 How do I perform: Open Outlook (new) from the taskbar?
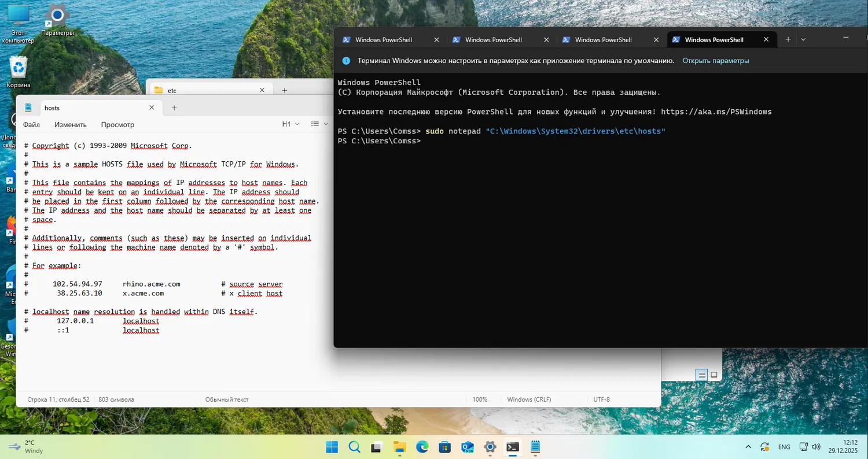click(x=468, y=447)
